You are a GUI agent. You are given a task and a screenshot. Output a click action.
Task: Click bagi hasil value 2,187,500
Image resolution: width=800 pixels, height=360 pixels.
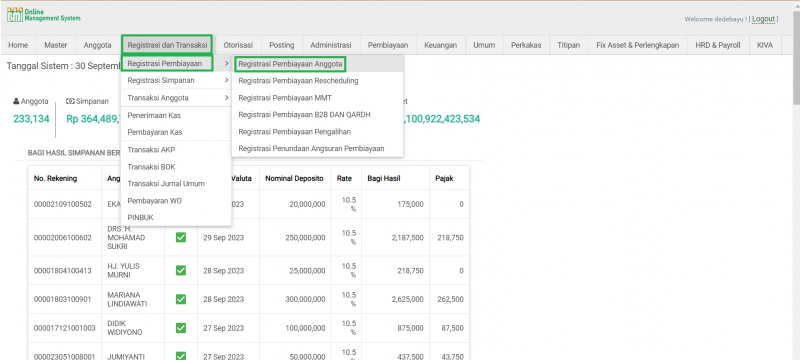coord(409,238)
